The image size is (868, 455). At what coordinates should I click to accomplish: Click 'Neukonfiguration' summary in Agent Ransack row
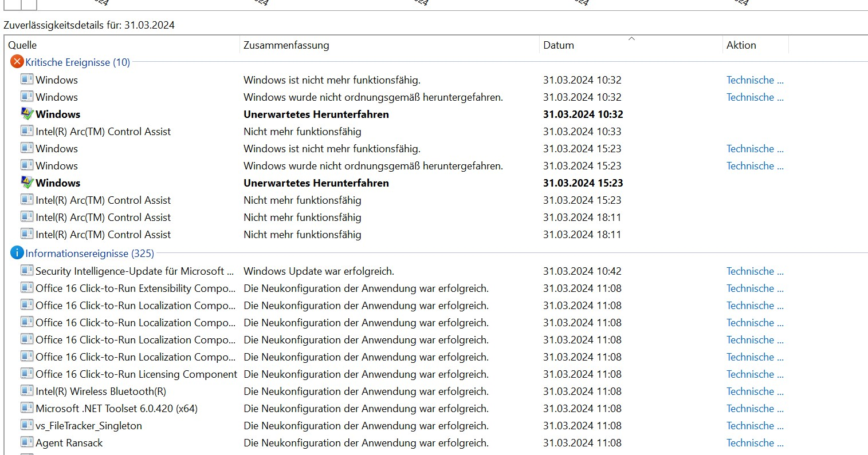click(366, 443)
